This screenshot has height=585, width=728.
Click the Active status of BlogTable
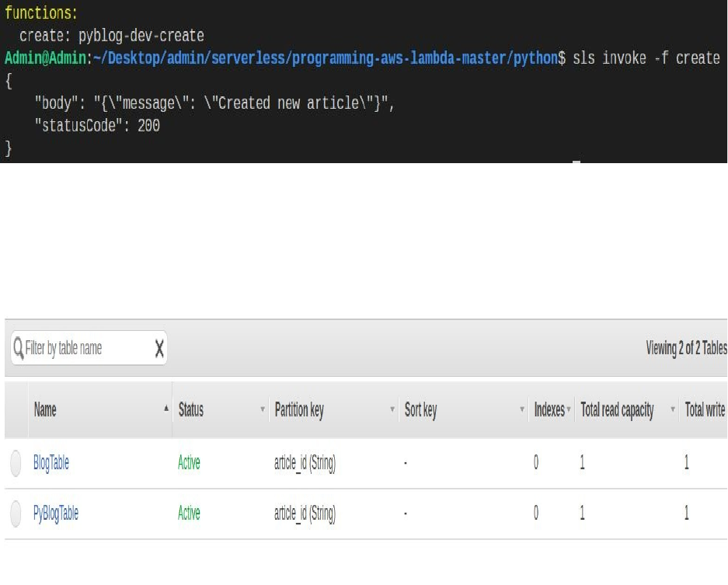click(x=189, y=463)
